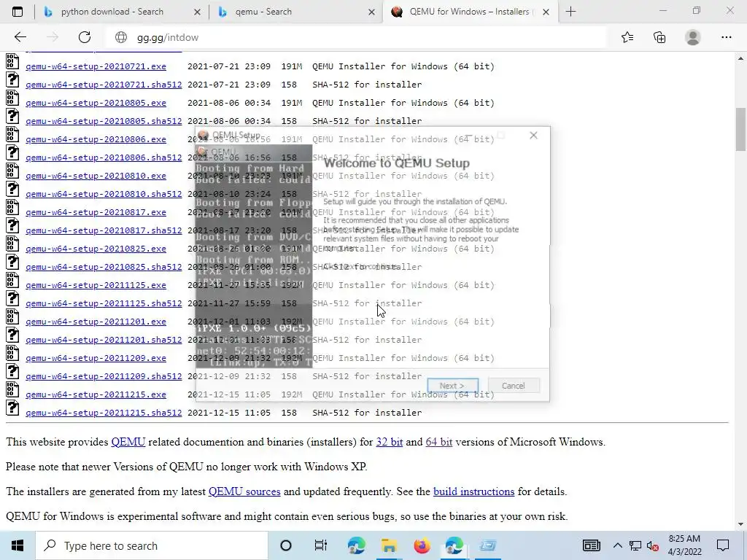Open the Collections button in toolbar

659,37
